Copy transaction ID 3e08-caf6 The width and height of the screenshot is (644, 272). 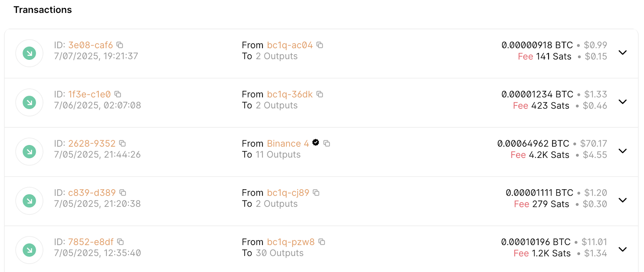(x=120, y=45)
